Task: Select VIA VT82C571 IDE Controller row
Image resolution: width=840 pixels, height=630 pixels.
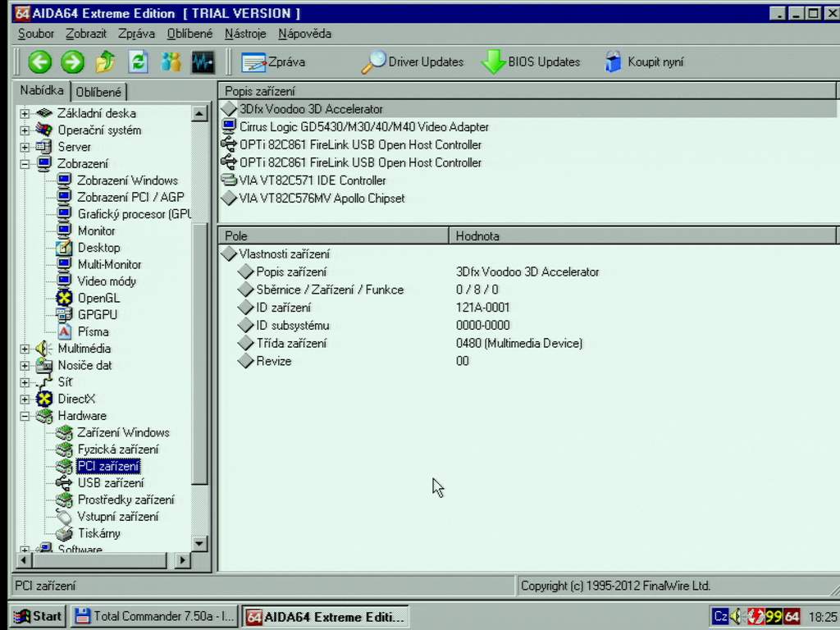Action: coord(527,180)
